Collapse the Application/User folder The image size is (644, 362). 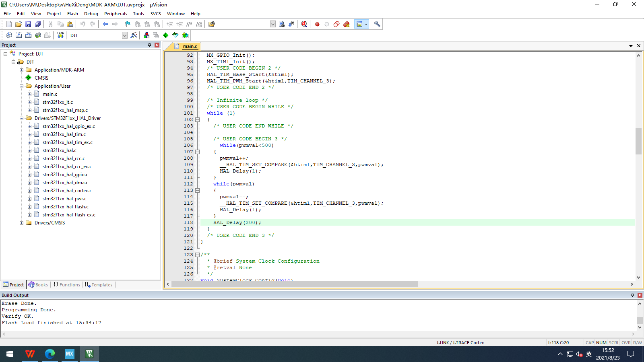pos(21,86)
